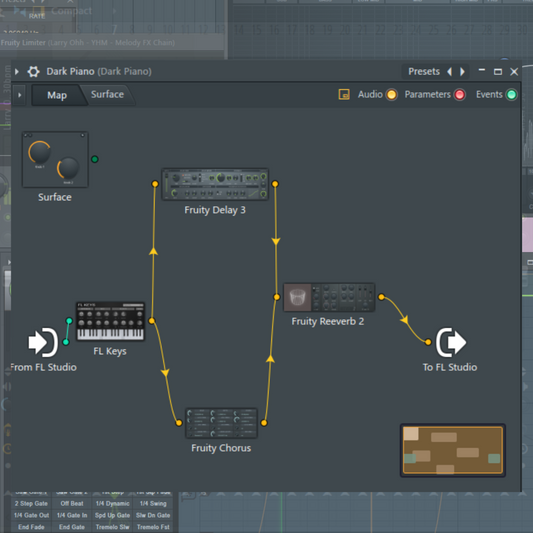Toggle Parameters connections visibility

[460, 94]
